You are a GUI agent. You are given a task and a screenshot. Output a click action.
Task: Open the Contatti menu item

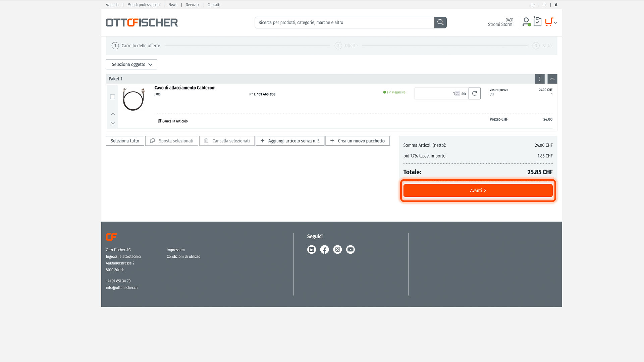pos(214,5)
